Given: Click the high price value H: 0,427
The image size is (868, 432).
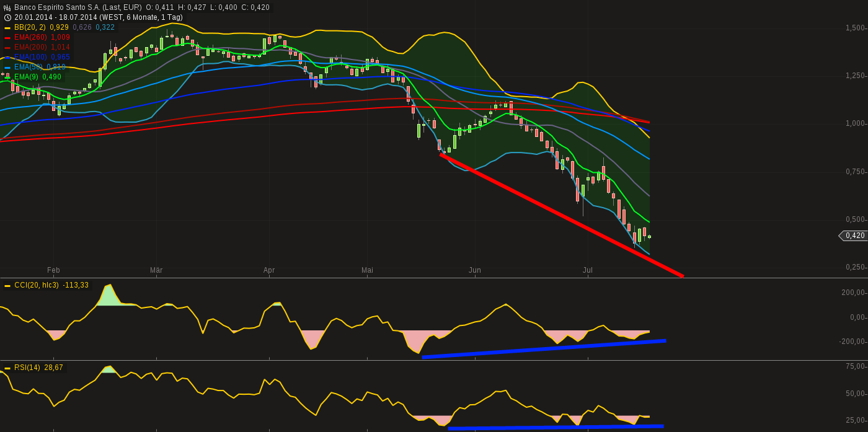Looking at the screenshot, I should point(192,7).
